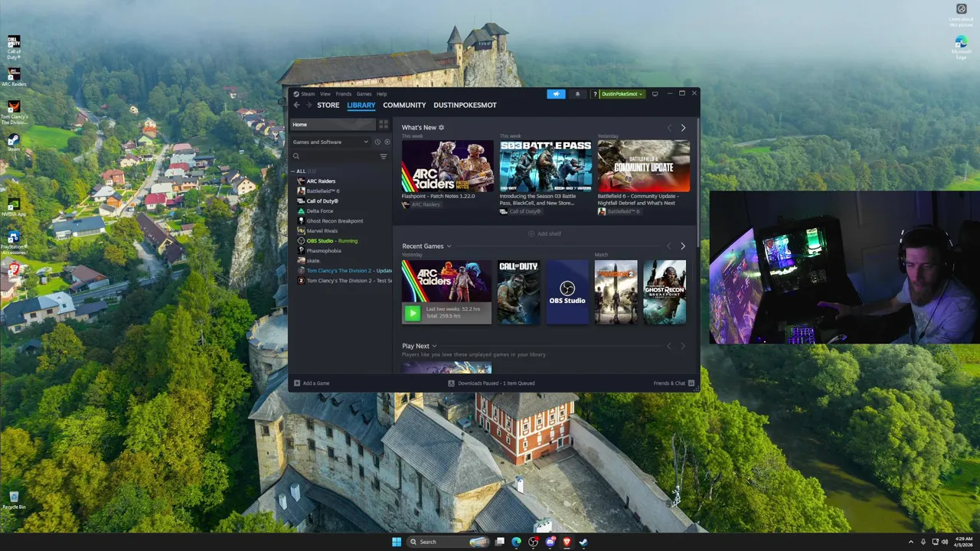This screenshot has height=551, width=980.
Task: Open Downloads Paused - 1 Item Queued
Action: coord(496,383)
